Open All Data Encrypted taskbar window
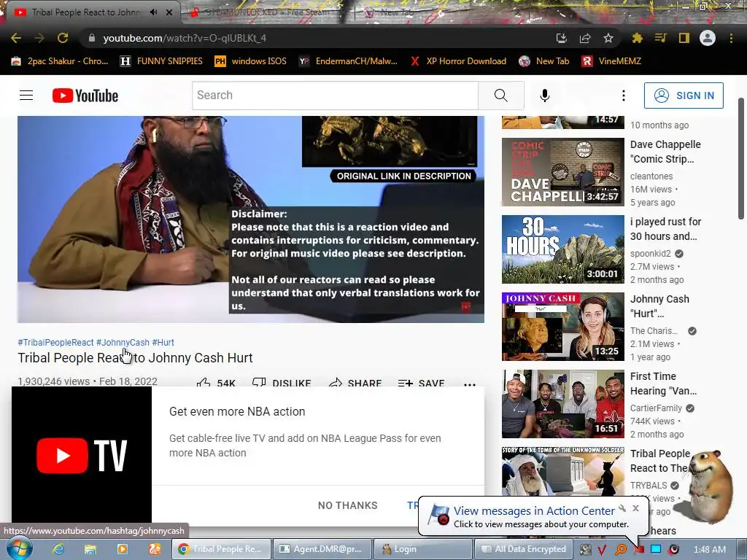Image resolution: width=747 pixels, height=560 pixels. pyautogui.click(x=524, y=549)
